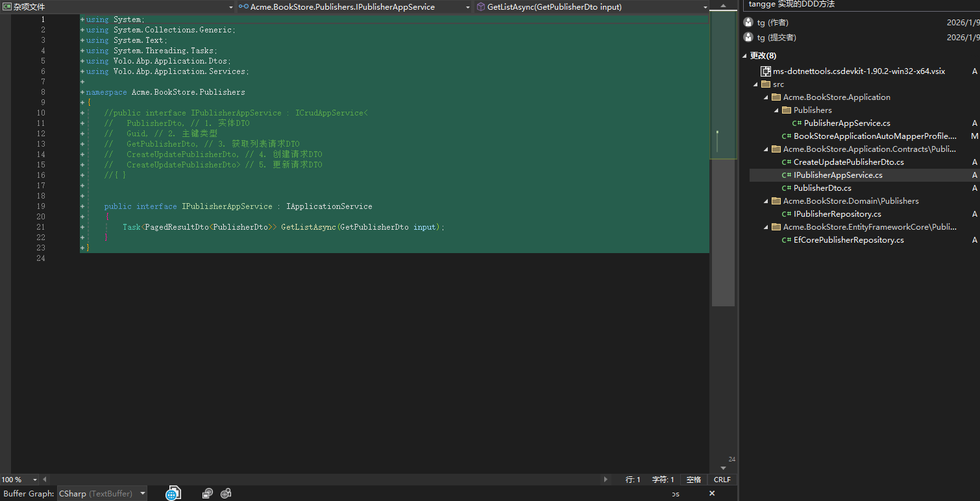Select ms-dotnettools.csdevkit vsix file
The image size is (980, 501).
[x=859, y=71]
